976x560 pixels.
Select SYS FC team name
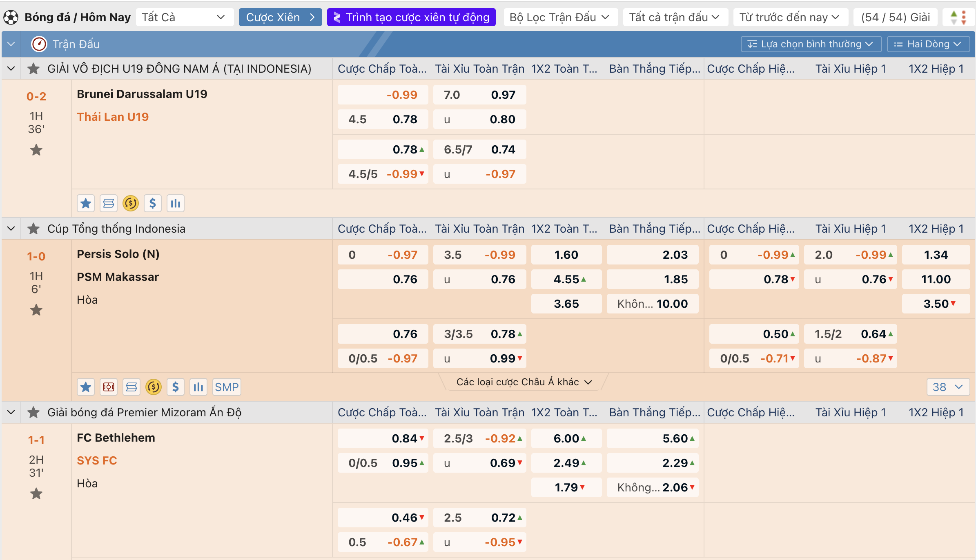tap(97, 460)
